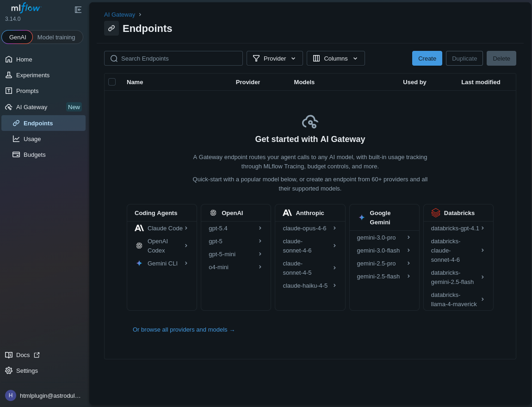The image size is (532, 407).
Task: Open Experiments in the sidebar
Action: pyautogui.click(x=43, y=75)
